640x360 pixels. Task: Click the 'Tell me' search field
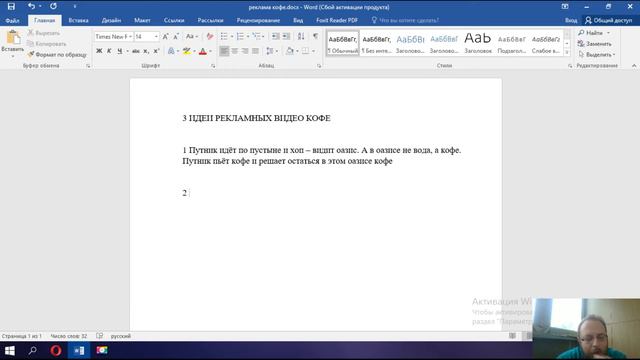405,20
